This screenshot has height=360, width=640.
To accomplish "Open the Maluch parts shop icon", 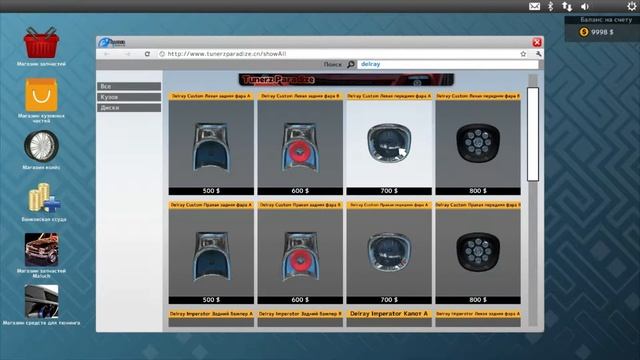I will tap(41, 250).
